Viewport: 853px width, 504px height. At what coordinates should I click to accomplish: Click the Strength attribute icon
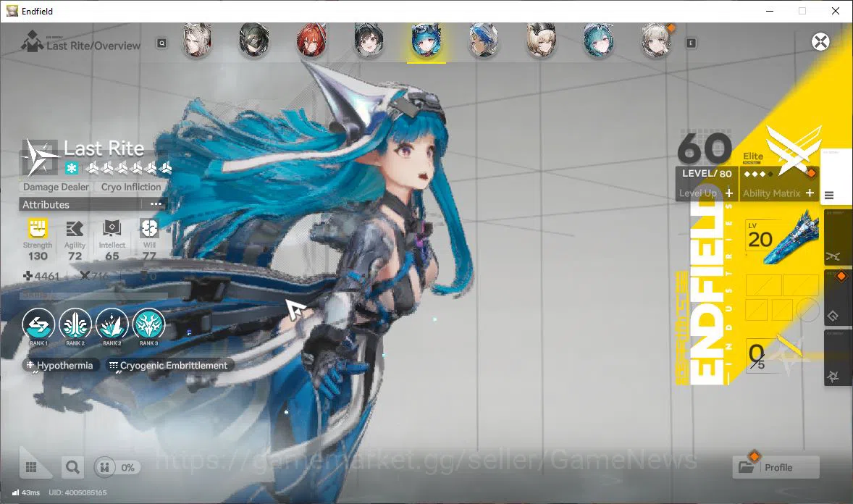coord(38,229)
